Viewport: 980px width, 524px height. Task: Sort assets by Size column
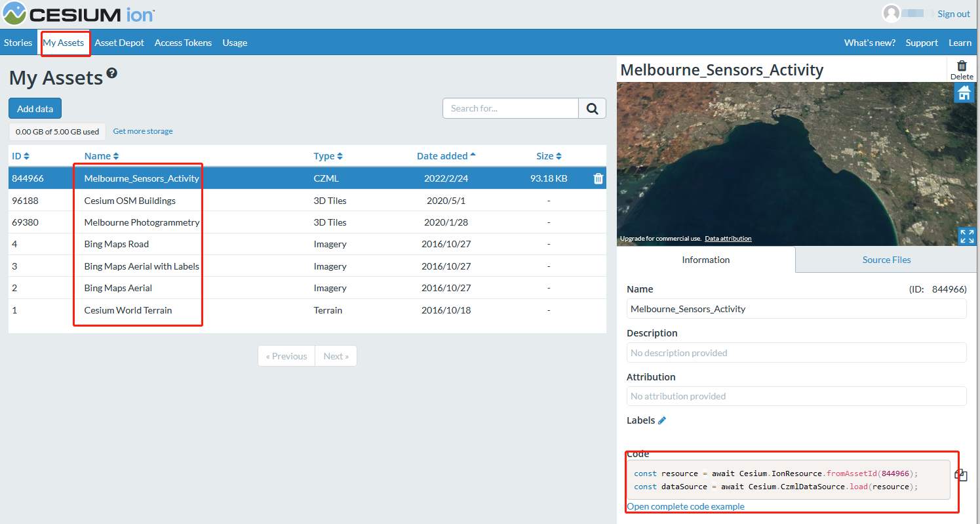pyautogui.click(x=549, y=156)
